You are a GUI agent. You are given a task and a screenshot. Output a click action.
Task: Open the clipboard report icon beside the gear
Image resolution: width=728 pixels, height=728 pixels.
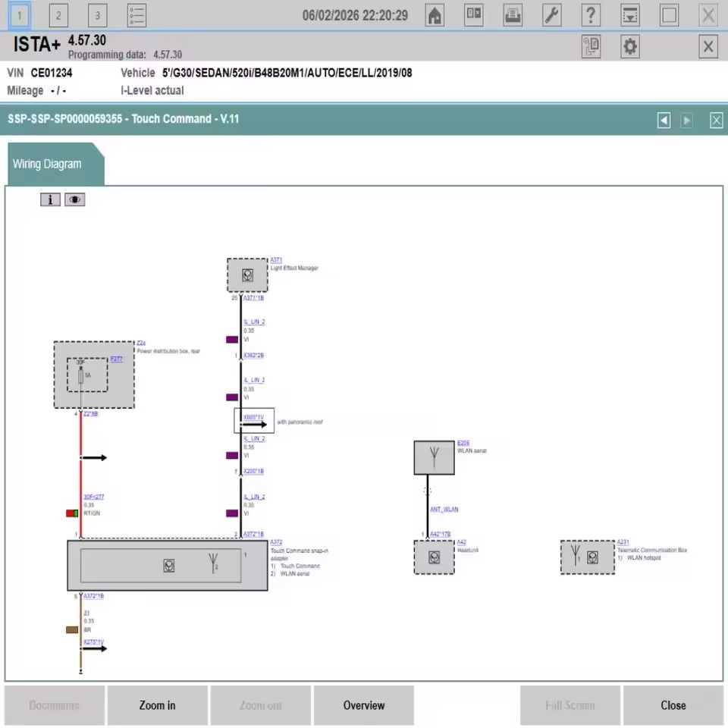click(x=591, y=46)
